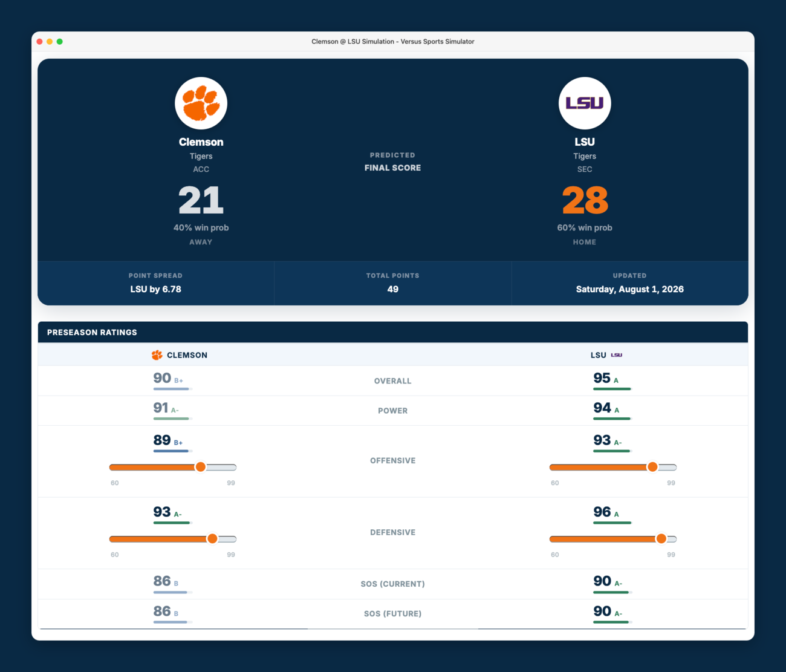
Task: Click the 60% win prob text
Action: [585, 227]
